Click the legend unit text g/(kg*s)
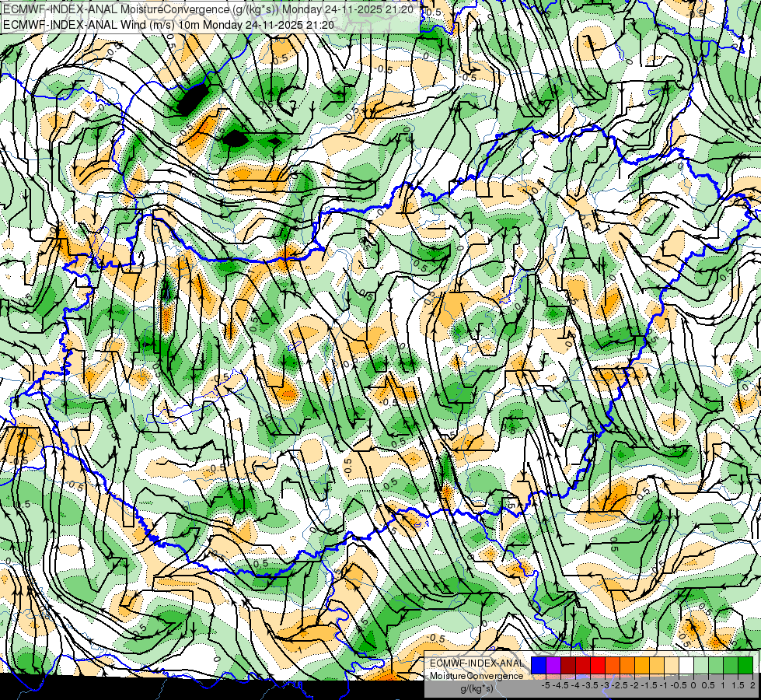 [x=477, y=688]
